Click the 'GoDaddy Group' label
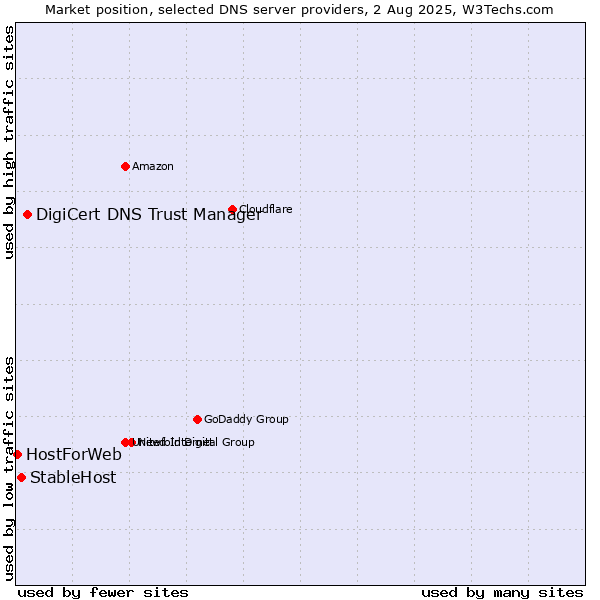Image resolution: width=600 pixels, height=600 pixels. pos(246,419)
